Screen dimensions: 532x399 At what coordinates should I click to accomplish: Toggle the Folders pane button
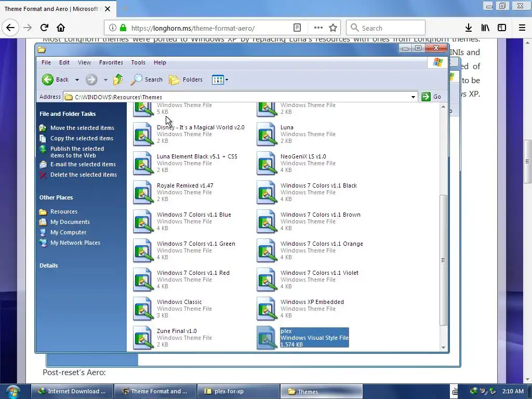point(186,79)
